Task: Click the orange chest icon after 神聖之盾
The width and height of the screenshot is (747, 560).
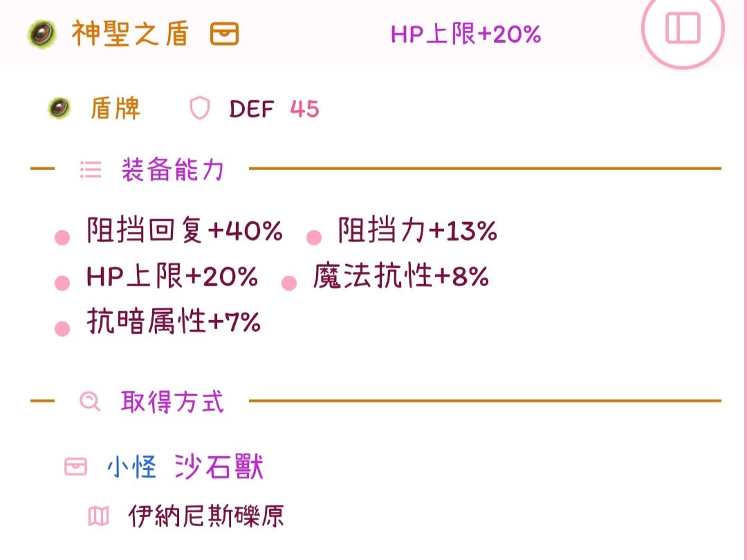Action: point(225,34)
